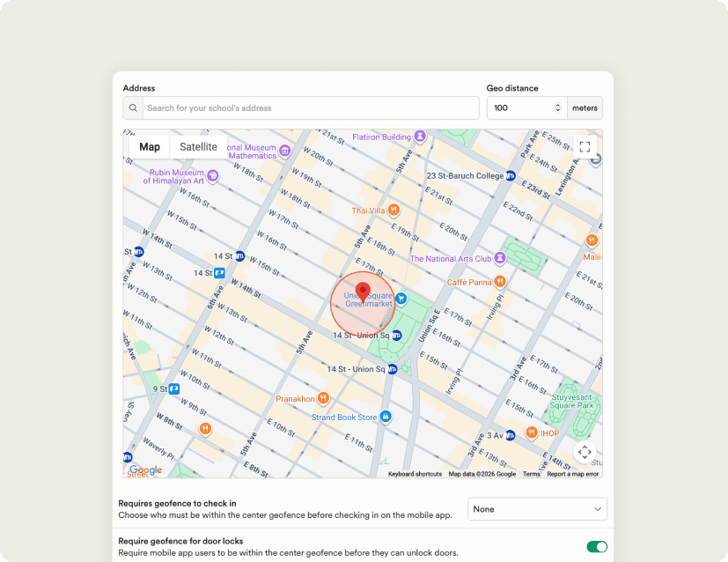
Task: Click the 9 St PATH station icon
Action: [174, 388]
